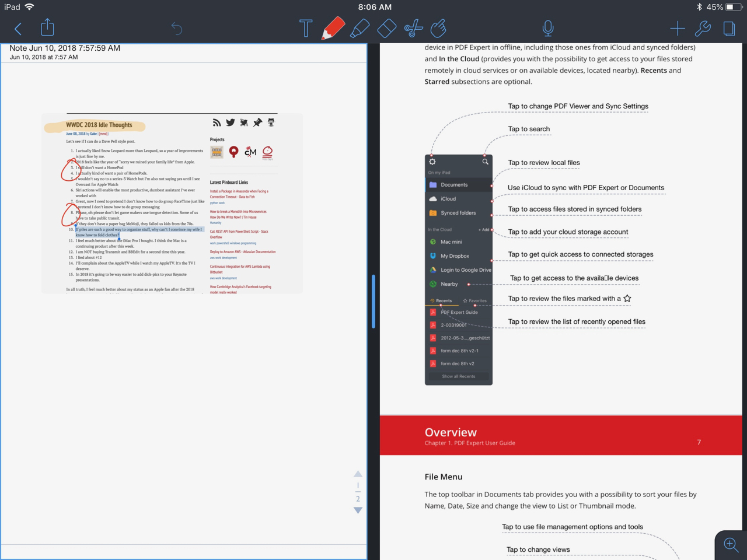Tap the WWDC 2018 Idle Thoughts heading

(x=99, y=125)
